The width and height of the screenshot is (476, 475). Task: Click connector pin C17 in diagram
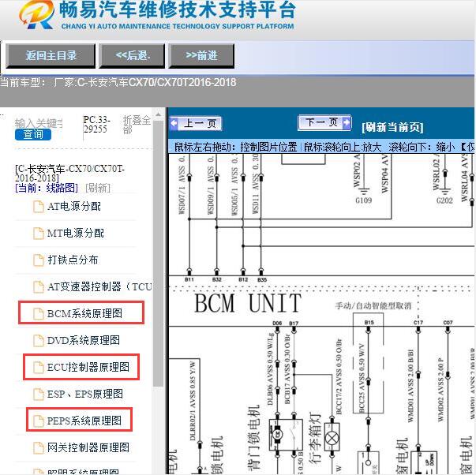coord(418,323)
